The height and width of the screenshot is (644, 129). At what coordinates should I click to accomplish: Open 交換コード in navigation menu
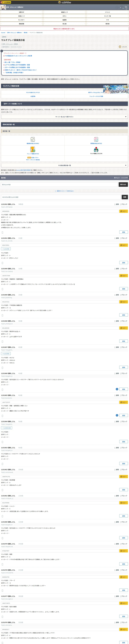(x=21, y=16)
